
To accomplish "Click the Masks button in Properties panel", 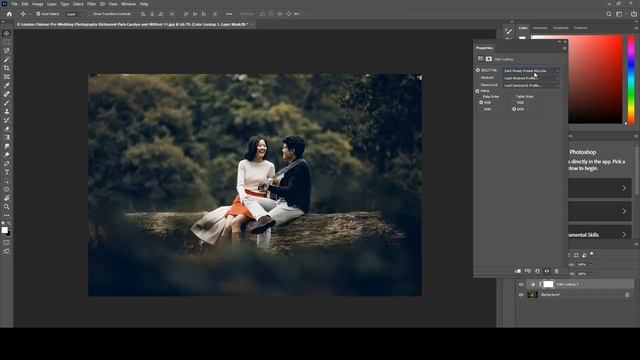I will coord(489,59).
